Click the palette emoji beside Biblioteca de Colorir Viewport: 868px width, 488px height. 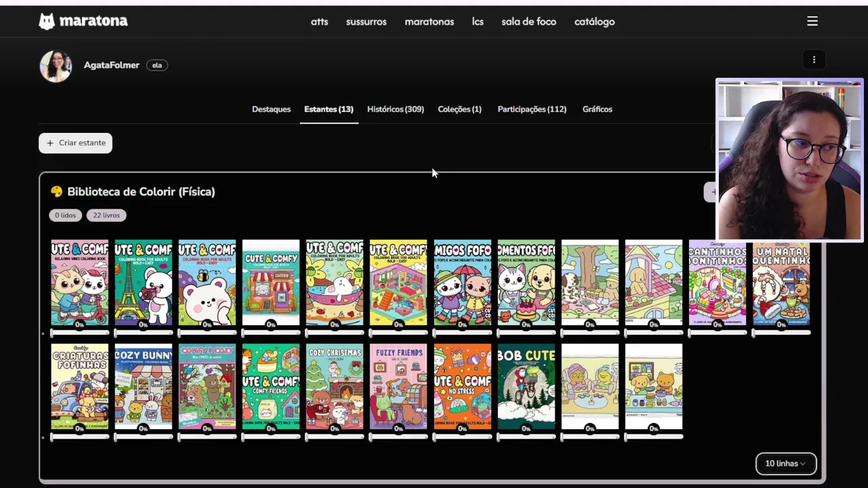pos(56,192)
